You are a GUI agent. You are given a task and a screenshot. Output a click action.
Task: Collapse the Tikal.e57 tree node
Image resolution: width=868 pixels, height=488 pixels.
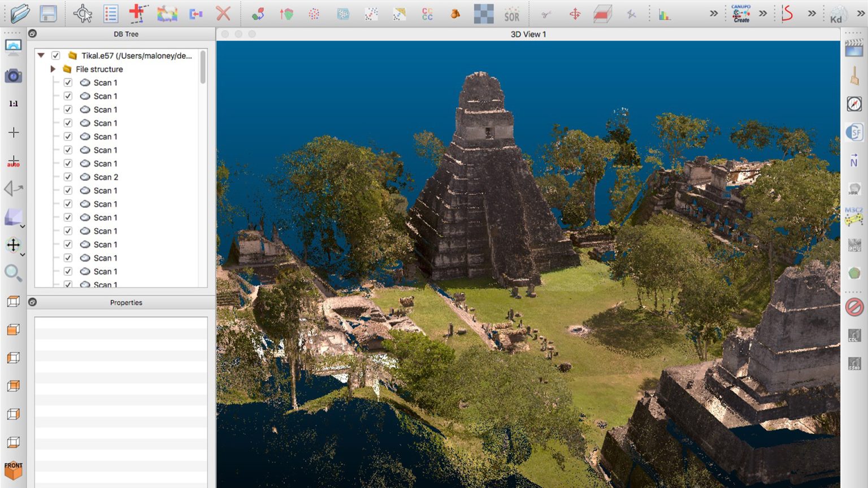40,55
